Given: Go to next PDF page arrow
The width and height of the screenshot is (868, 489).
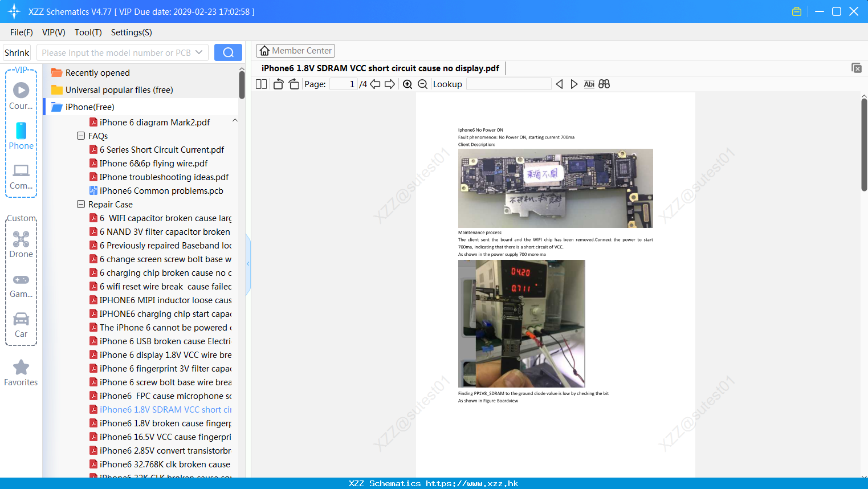Looking at the screenshot, I should [390, 84].
